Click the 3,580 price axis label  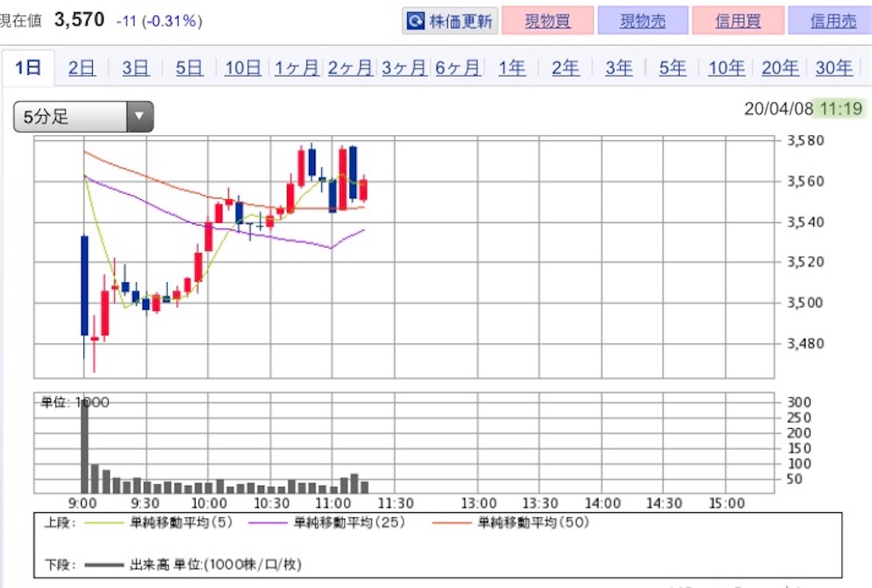click(x=806, y=140)
